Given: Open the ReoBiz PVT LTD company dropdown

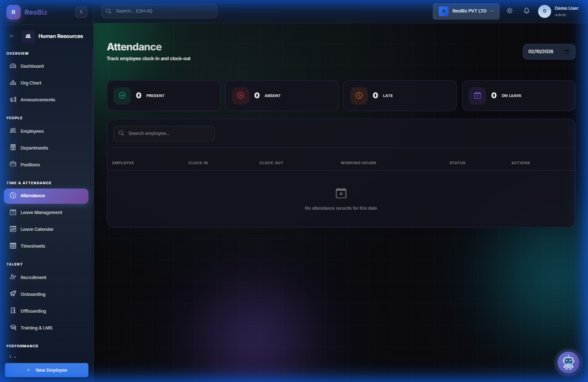Looking at the screenshot, I should [466, 11].
